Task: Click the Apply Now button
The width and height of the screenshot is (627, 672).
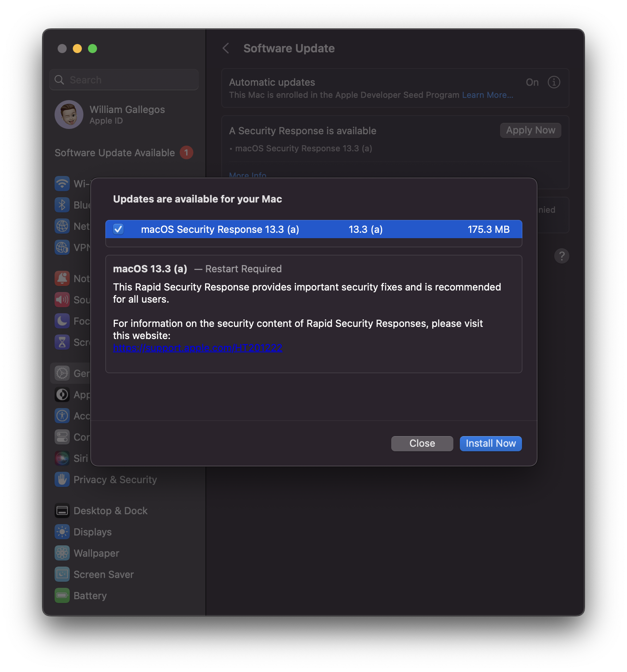Action: tap(530, 130)
